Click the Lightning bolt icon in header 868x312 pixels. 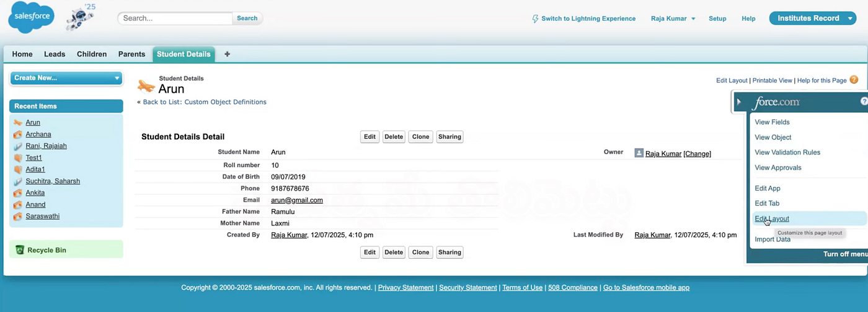click(x=535, y=19)
